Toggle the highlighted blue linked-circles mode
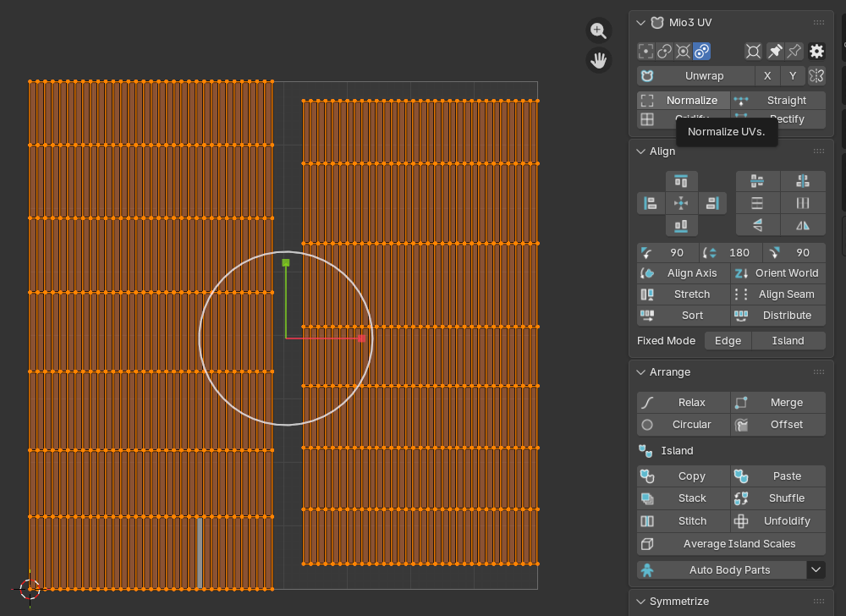Screen dimensions: 846x616 702,52
